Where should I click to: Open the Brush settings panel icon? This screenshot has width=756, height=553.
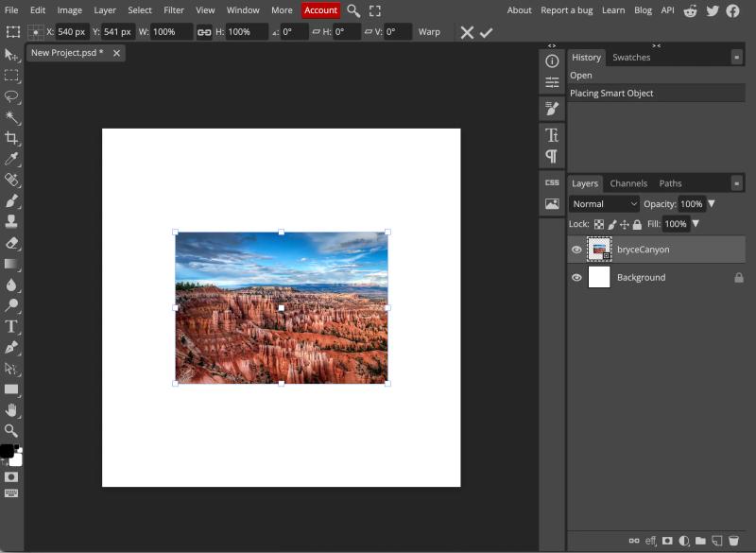pos(552,108)
